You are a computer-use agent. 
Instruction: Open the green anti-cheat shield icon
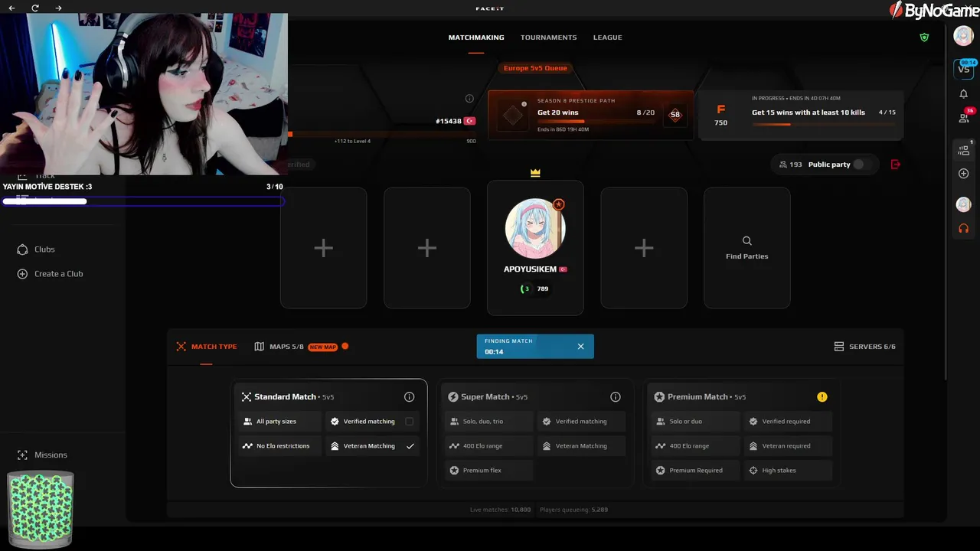pyautogui.click(x=924, y=37)
